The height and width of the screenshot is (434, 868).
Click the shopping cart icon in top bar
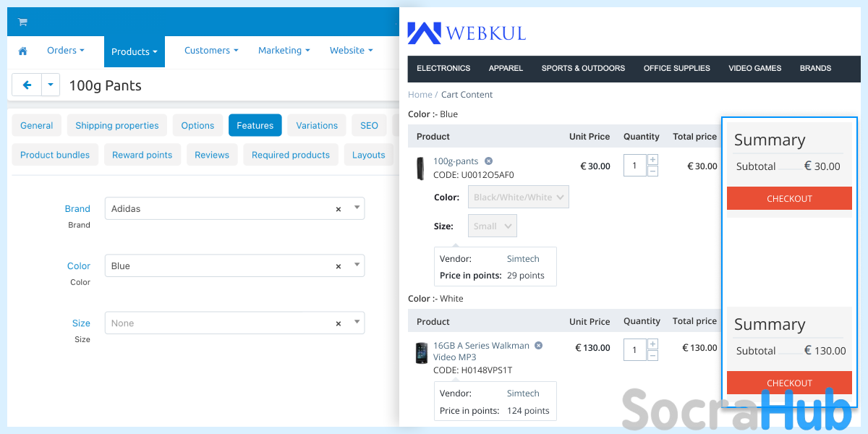tap(22, 22)
